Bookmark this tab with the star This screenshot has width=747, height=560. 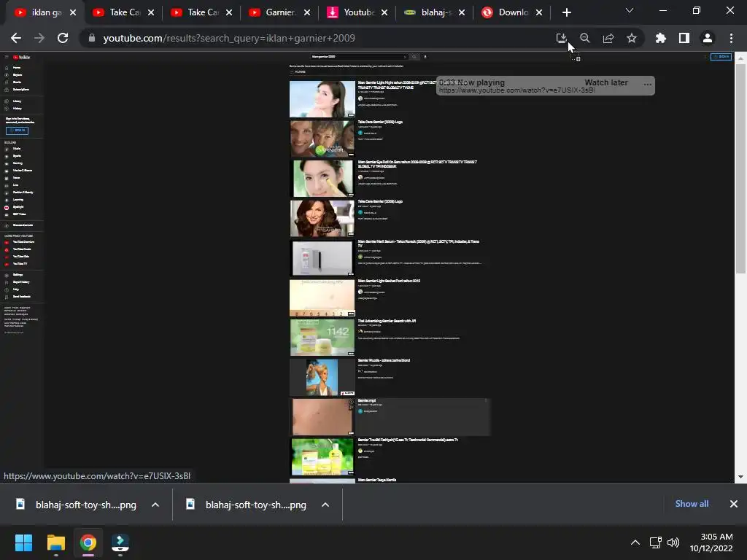click(632, 38)
